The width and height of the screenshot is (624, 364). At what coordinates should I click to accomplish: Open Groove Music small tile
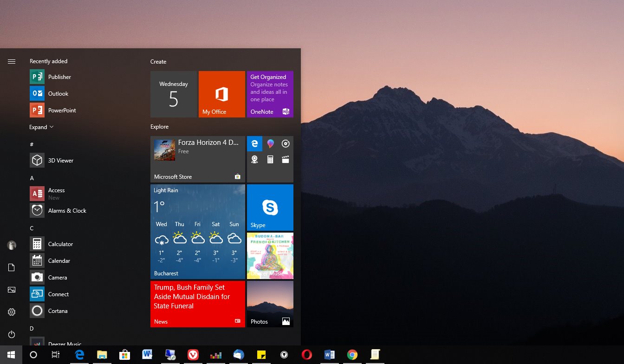286,144
